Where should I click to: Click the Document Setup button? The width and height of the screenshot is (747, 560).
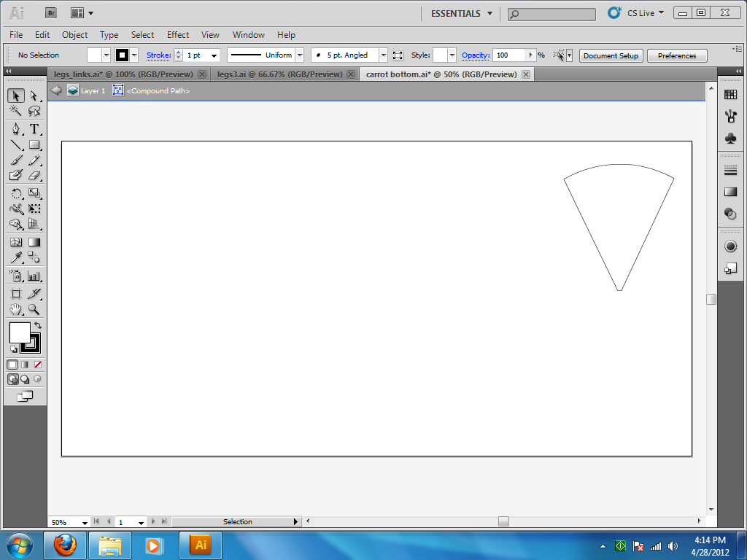pos(611,55)
